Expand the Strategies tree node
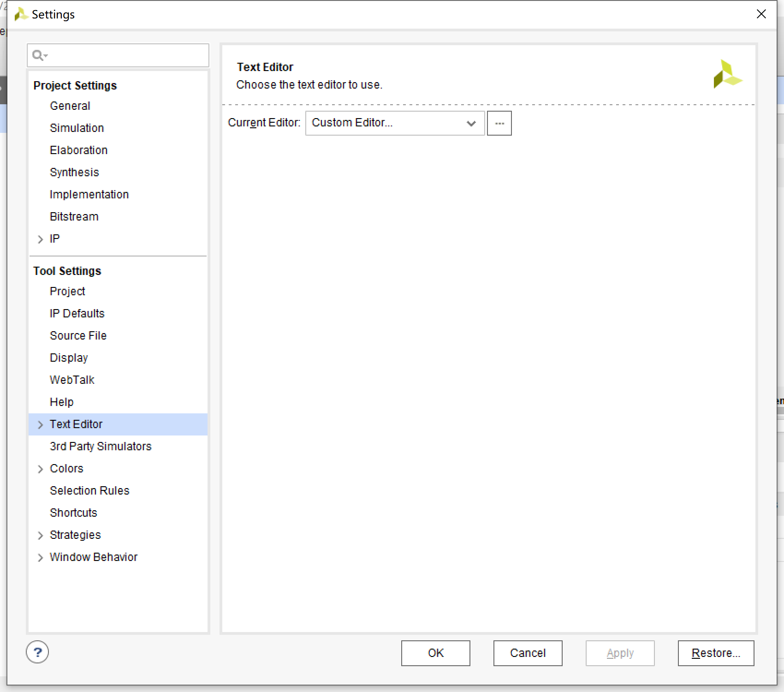This screenshot has width=784, height=692. pos(40,535)
